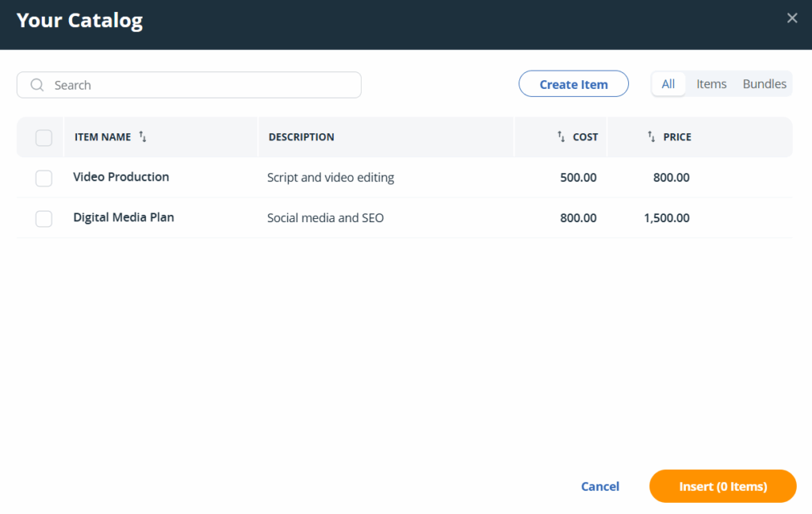Select the Video Production item name
This screenshot has height=514, width=812.
(x=121, y=177)
